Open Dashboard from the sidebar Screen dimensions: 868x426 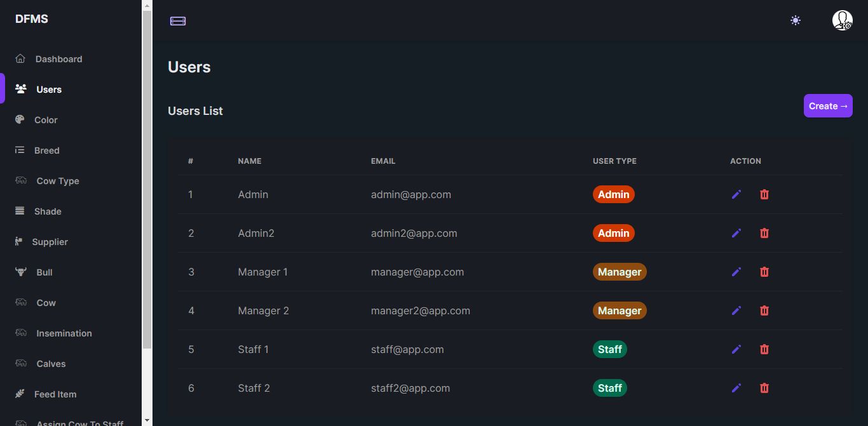coord(58,59)
